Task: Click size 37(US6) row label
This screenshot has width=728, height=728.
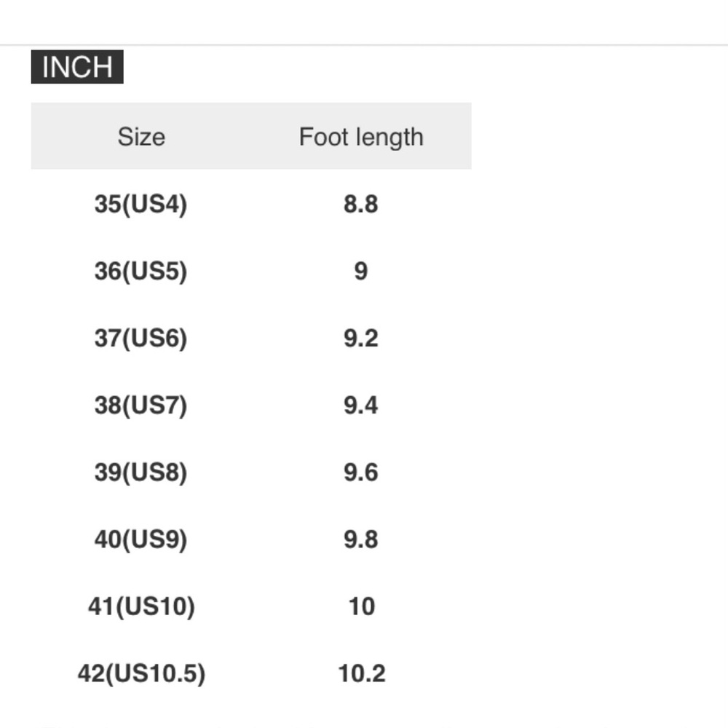Action: tap(141, 338)
